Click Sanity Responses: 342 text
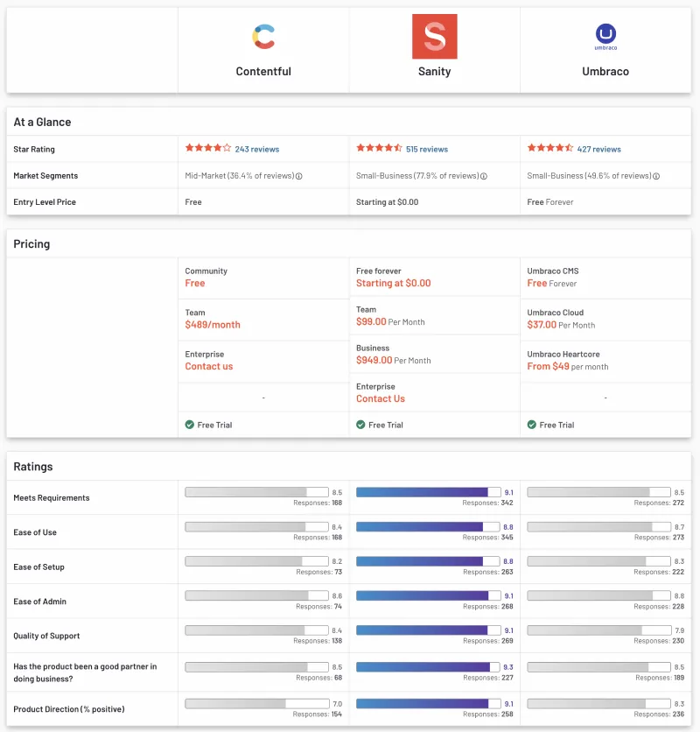This screenshot has height=732, width=700. coord(487,503)
